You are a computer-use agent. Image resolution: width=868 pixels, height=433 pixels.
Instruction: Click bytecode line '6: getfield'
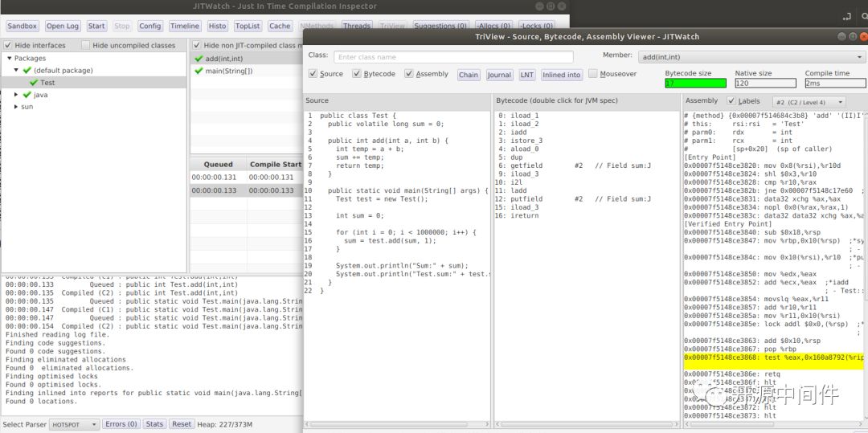575,165
